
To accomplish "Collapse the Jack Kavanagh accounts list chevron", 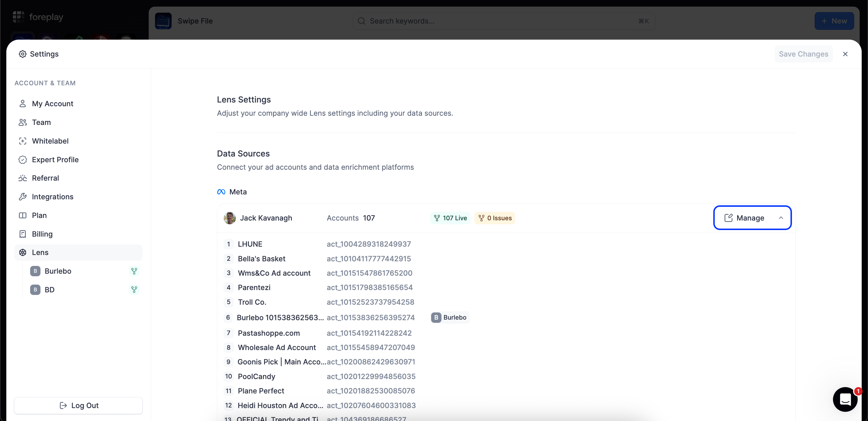I will pos(781,218).
